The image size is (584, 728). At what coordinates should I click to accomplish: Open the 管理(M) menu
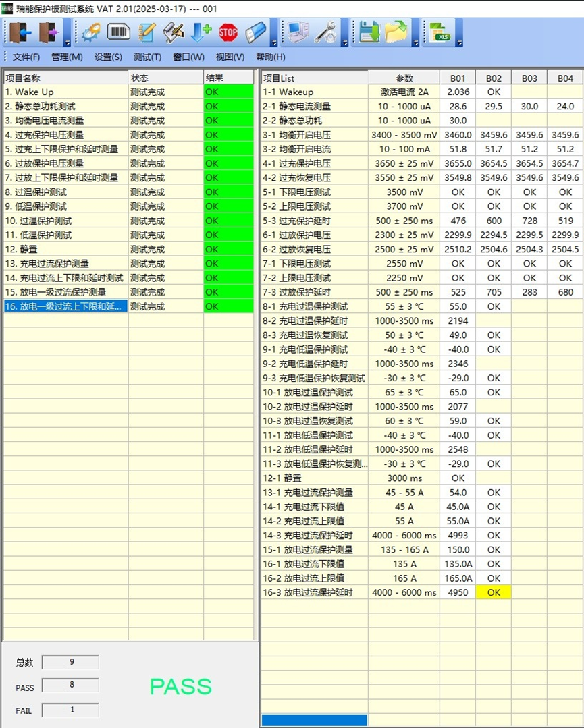[x=67, y=57]
